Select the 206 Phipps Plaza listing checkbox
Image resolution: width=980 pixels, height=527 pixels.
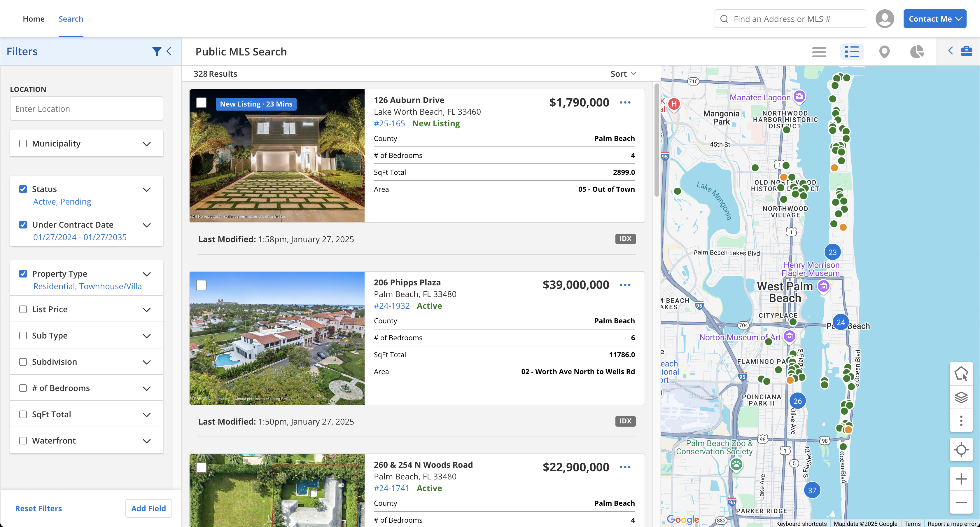pos(201,285)
